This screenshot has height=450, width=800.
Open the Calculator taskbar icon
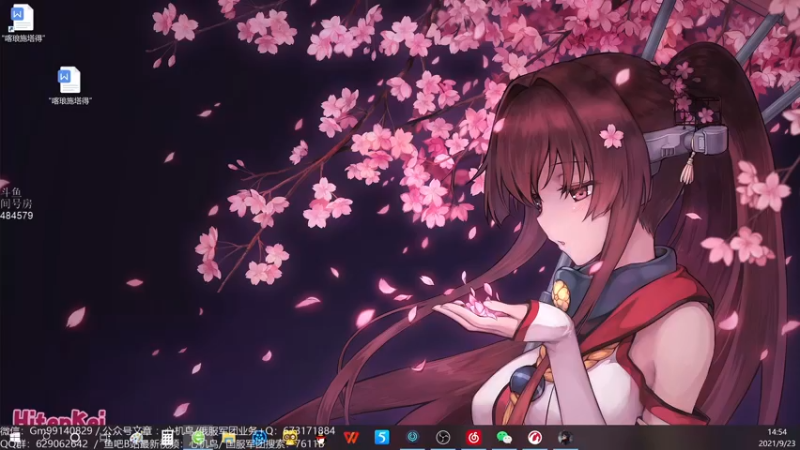(167, 438)
